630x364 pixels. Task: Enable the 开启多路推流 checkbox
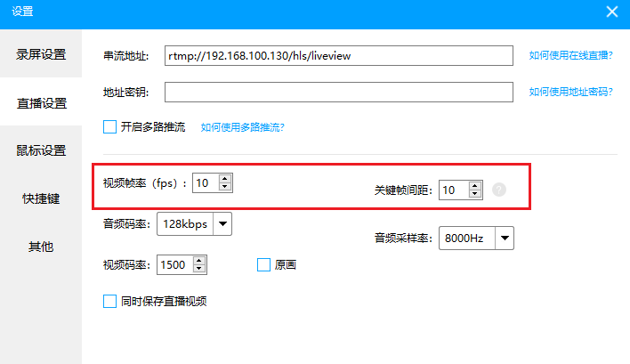(110, 127)
